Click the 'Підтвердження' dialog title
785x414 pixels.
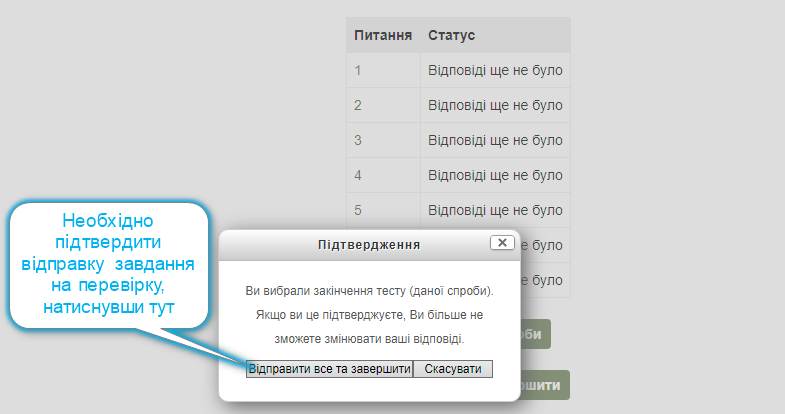point(369,245)
